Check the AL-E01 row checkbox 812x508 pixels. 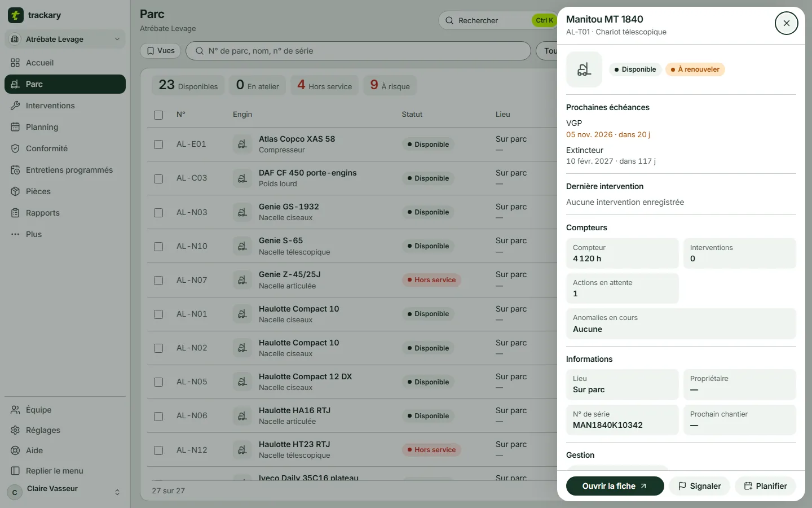(x=158, y=144)
